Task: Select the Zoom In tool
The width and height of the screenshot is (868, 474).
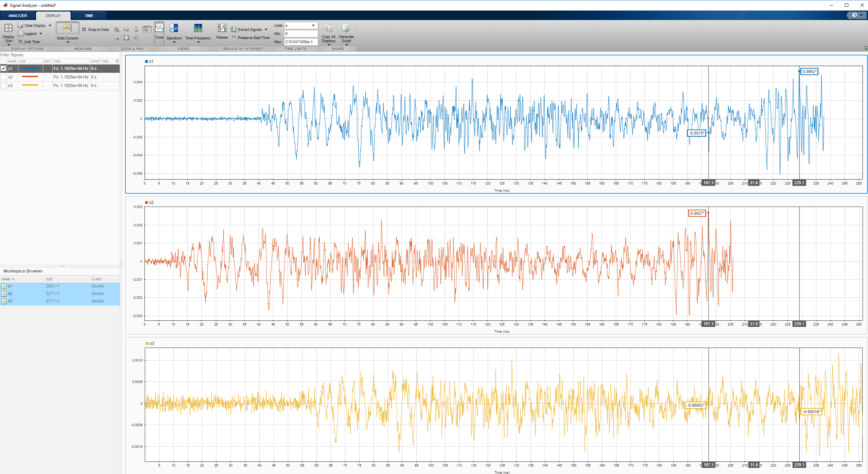Action: [x=117, y=30]
